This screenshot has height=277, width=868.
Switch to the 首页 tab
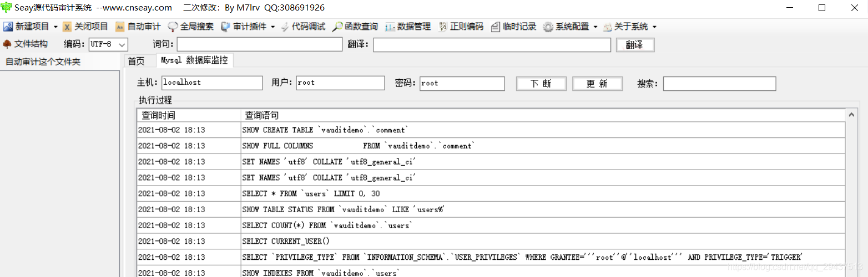(x=137, y=61)
